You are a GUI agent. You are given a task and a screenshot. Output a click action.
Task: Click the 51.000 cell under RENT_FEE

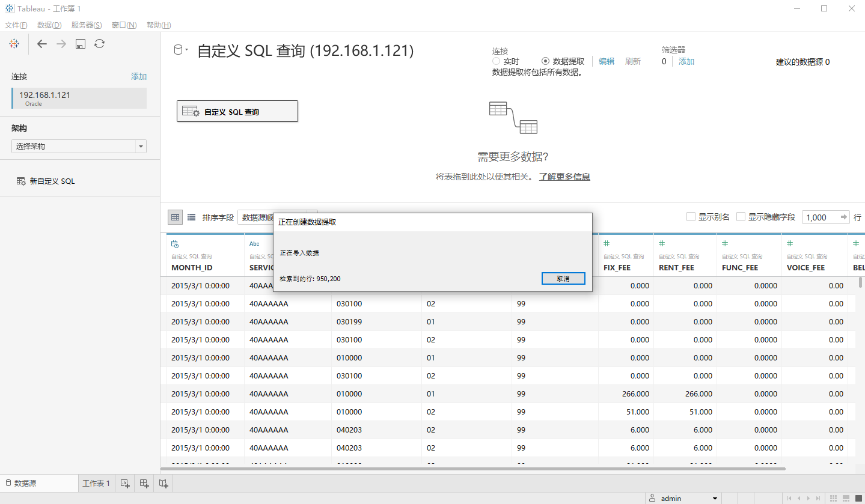click(x=685, y=412)
